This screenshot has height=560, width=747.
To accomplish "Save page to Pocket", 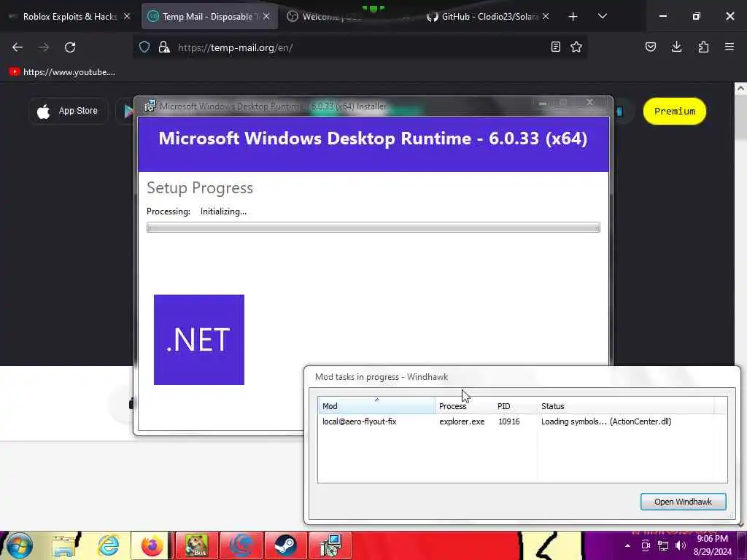I will pyautogui.click(x=651, y=47).
